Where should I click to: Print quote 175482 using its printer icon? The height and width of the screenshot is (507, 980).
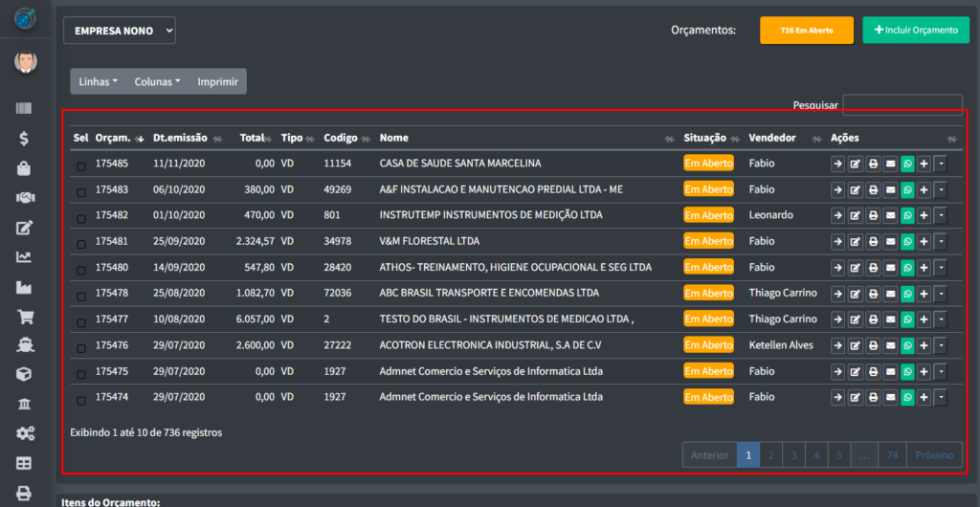(873, 215)
